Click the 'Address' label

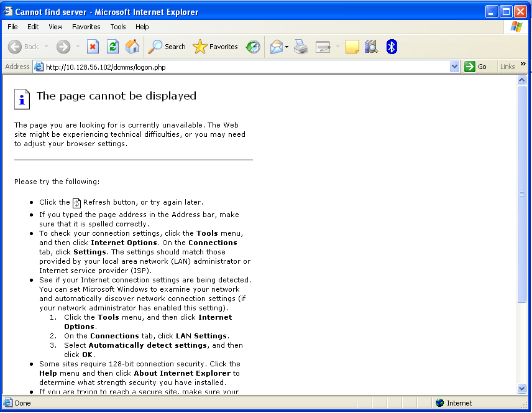[x=17, y=67]
